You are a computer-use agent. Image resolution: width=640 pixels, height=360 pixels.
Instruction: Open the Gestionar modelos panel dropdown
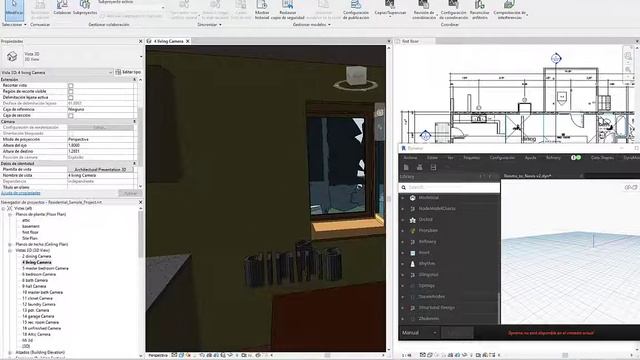311,24
